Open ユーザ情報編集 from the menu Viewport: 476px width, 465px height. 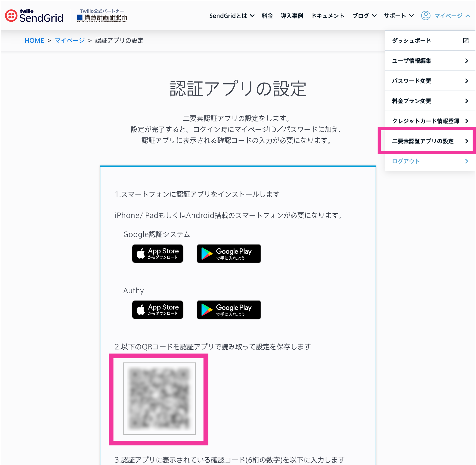(430, 61)
